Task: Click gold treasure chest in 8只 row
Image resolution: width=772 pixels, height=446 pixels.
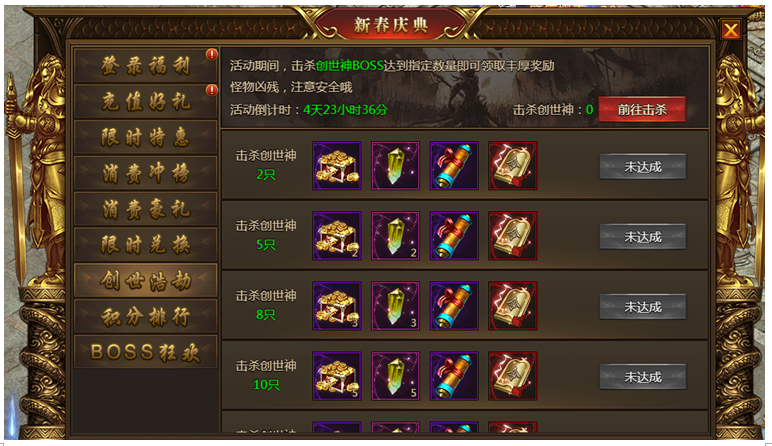Action: pyautogui.click(x=337, y=306)
